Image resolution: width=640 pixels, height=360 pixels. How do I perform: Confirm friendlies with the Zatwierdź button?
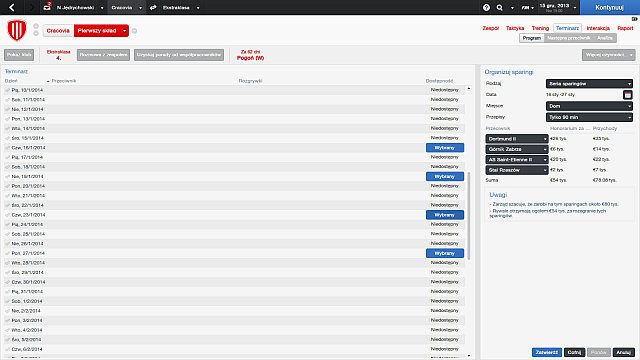click(547, 352)
